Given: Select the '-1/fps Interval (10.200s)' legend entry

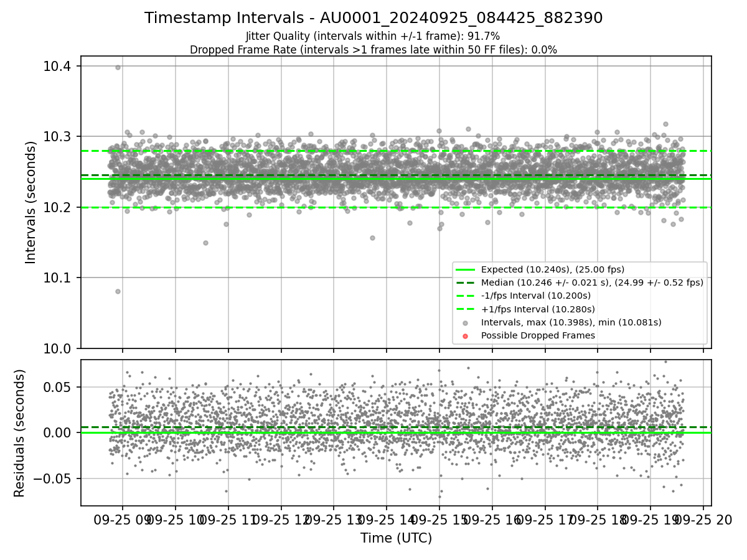Looking at the screenshot, I should (x=536, y=296).
